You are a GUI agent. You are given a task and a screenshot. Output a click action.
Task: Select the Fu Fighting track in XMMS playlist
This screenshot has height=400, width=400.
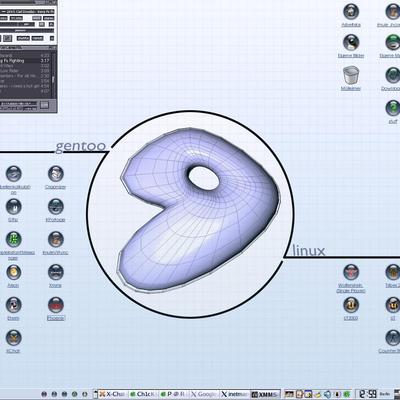click(25, 61)
